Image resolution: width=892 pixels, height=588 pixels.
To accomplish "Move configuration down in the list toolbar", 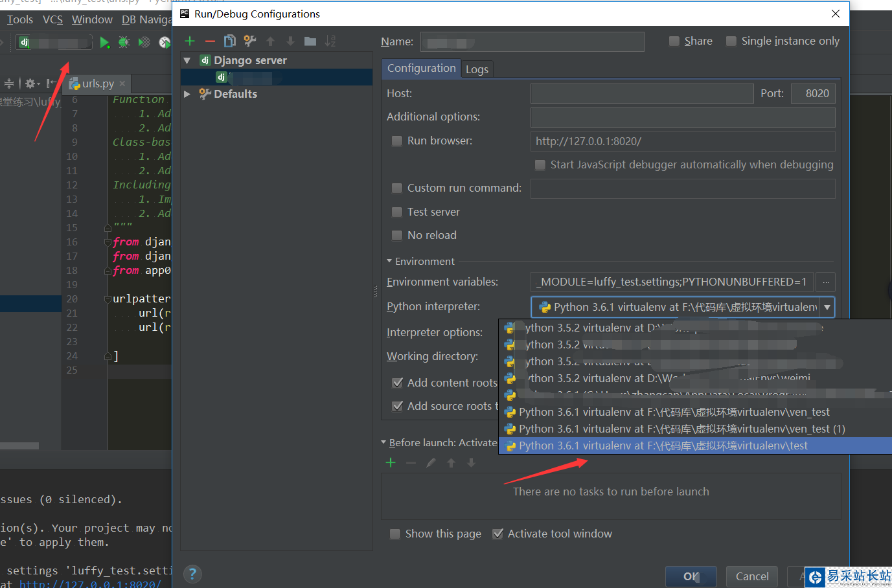I will 290,41.
